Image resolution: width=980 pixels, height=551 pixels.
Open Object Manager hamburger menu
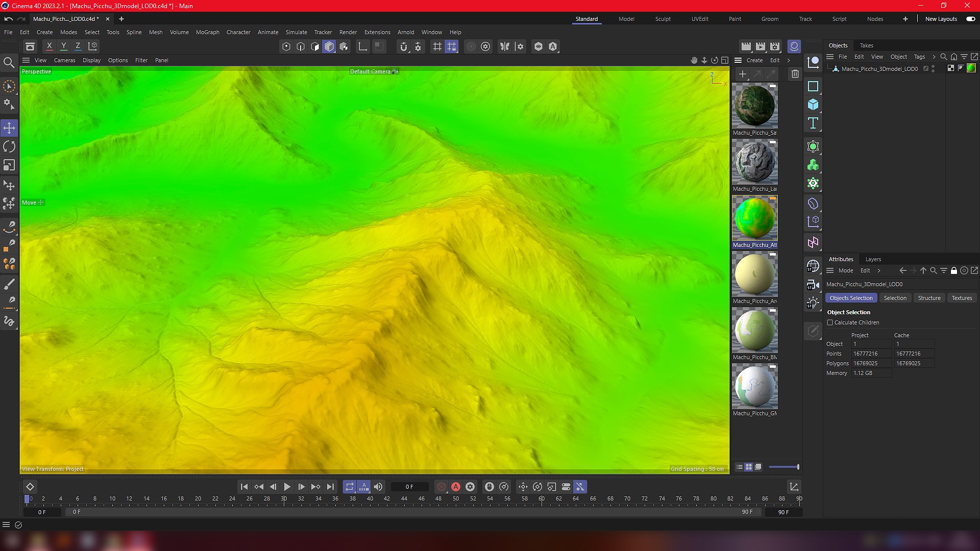coord(830,57)
